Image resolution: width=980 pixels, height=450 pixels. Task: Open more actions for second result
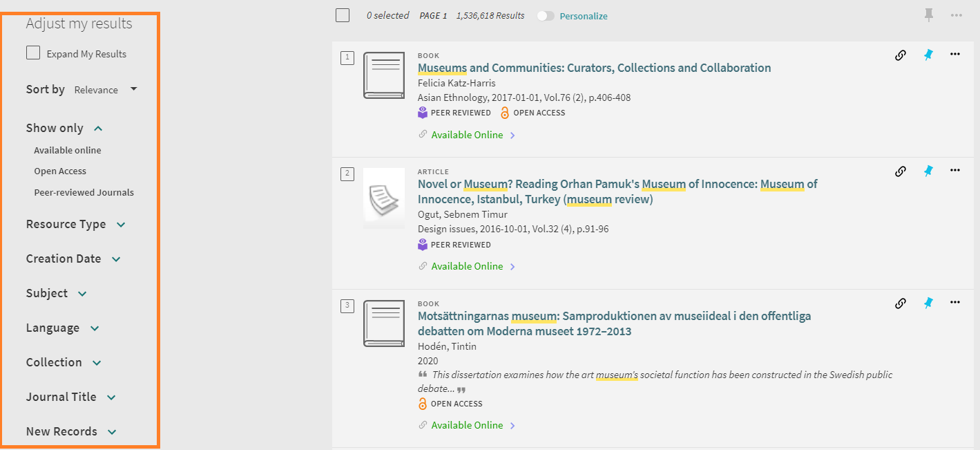coord(955,171)
